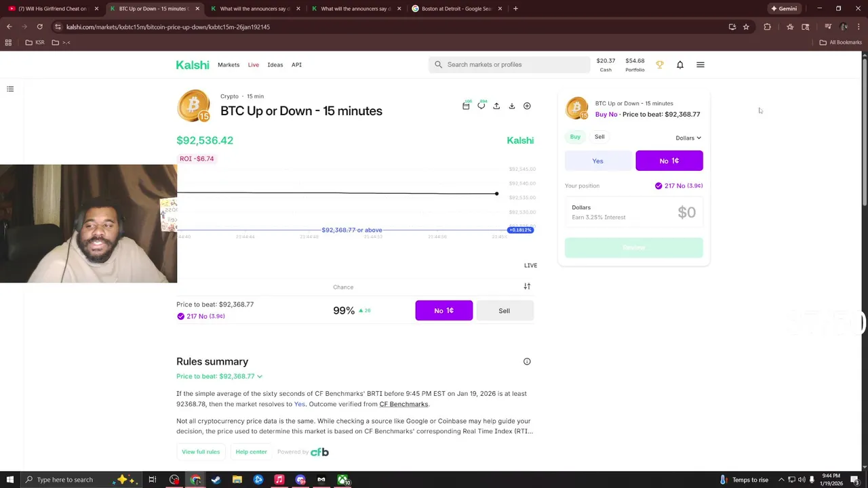Open the Help center link

251,452
